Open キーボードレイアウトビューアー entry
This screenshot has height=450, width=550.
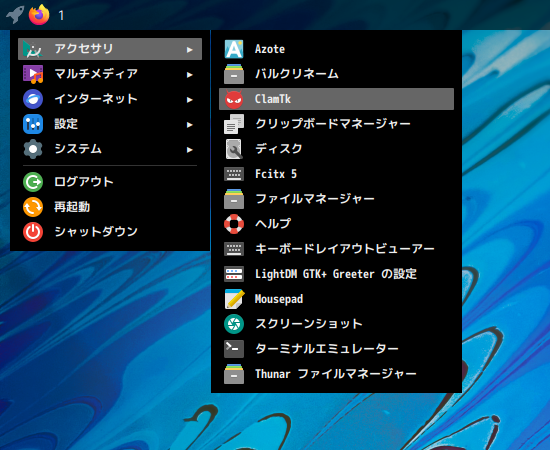pos(336,249)
